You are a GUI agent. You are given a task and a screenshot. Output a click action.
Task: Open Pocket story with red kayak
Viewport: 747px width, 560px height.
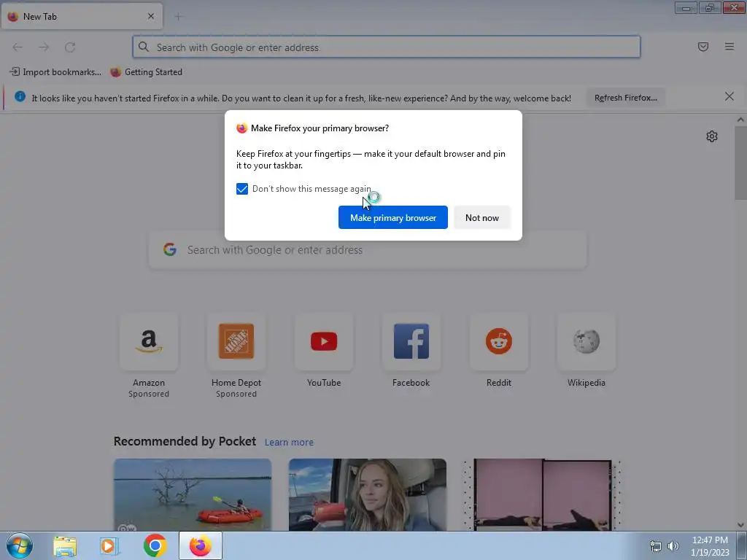point(193,495)
